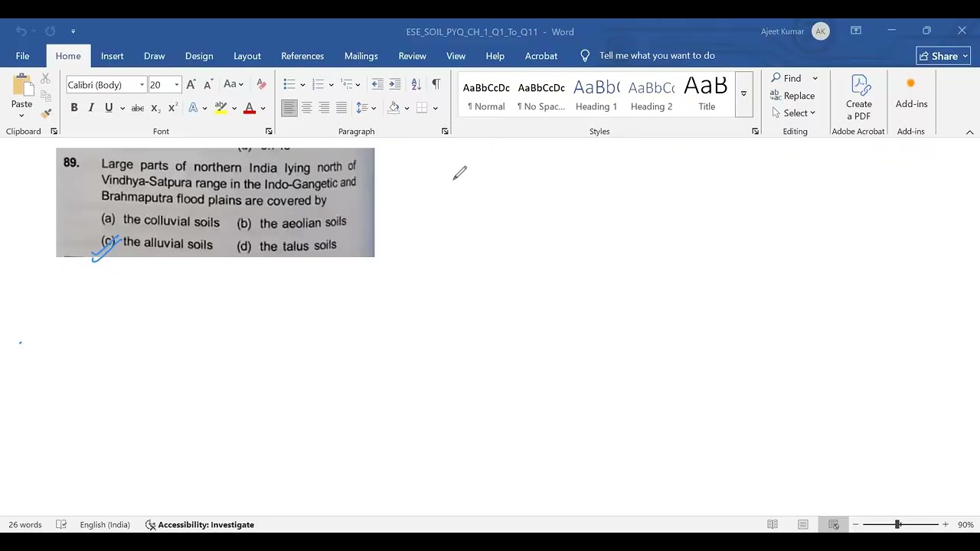Click the Decrease Indent icon
The height and width of the screenshot is (551, 980).
tap(377, 84)
